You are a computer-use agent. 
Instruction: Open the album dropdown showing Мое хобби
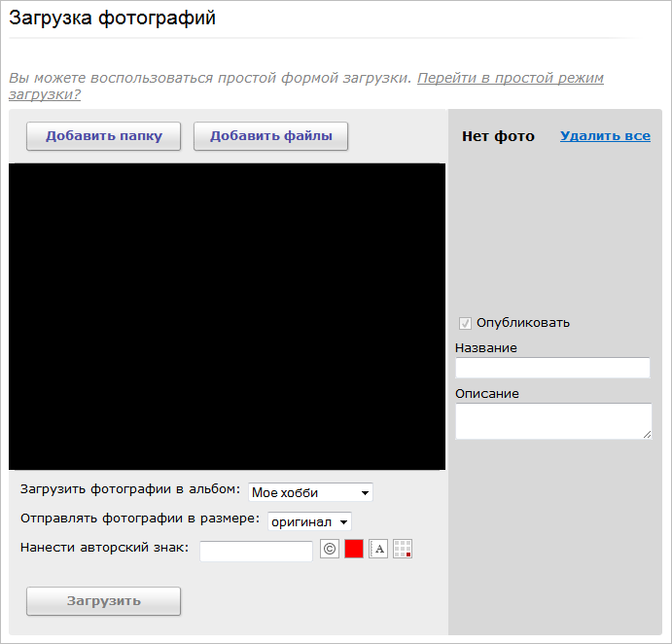pos(310,493)
